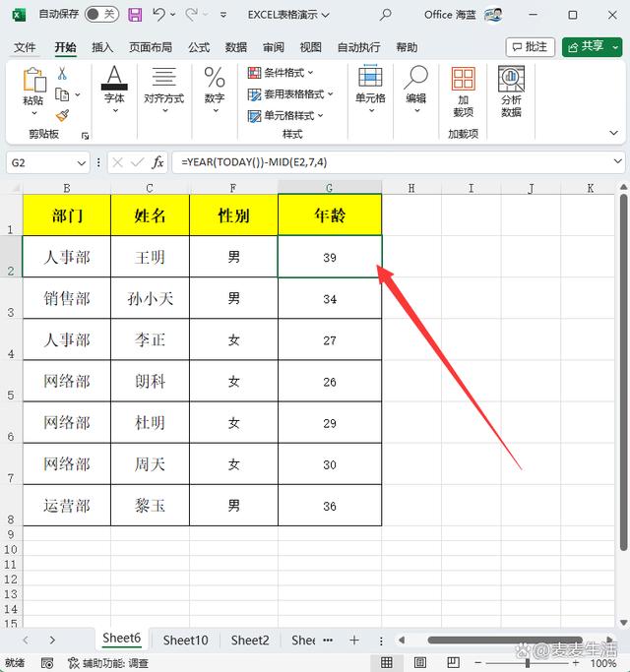Click the purple Save icon
Screen dimensions: 630x672
[x=135, y=15]
